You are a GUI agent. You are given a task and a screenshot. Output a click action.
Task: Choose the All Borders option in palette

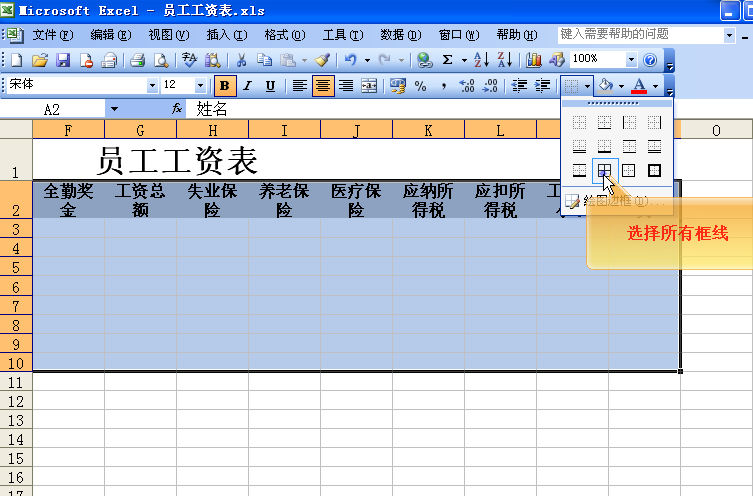pyautogui.click(x=604, y=170)
